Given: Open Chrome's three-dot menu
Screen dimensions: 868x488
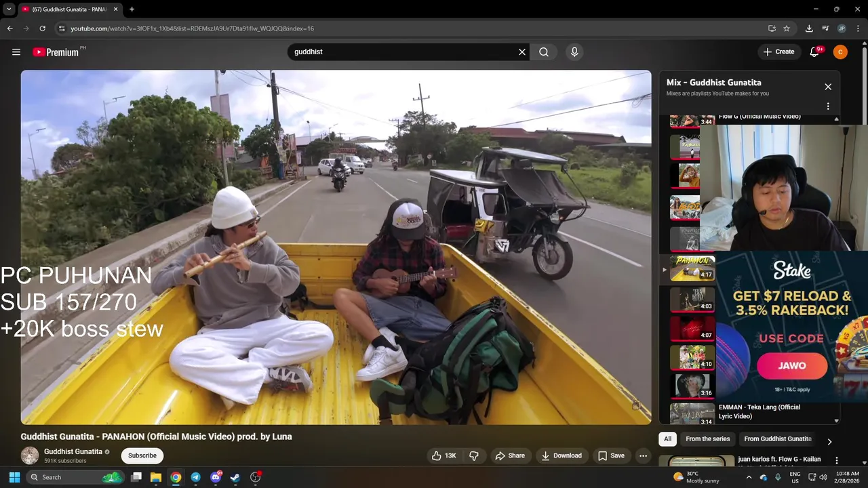Looking at the screenshot, I should click(x=858, y=28).
